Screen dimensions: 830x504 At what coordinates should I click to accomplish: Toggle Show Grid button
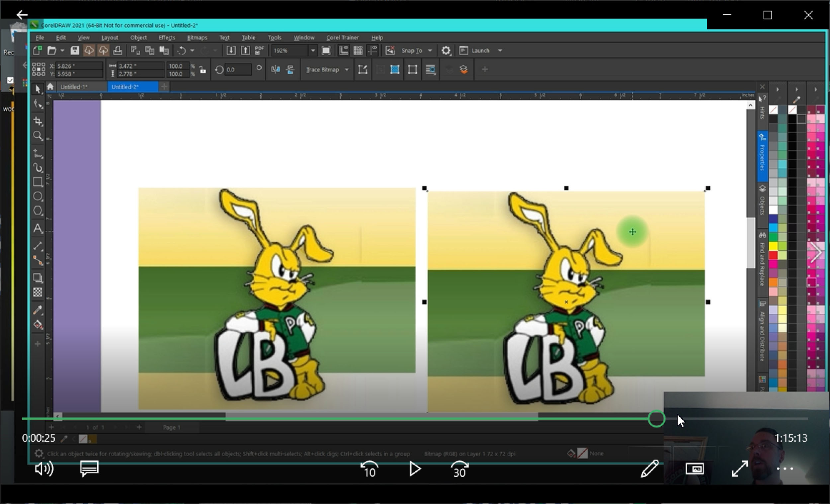(358, 50)
